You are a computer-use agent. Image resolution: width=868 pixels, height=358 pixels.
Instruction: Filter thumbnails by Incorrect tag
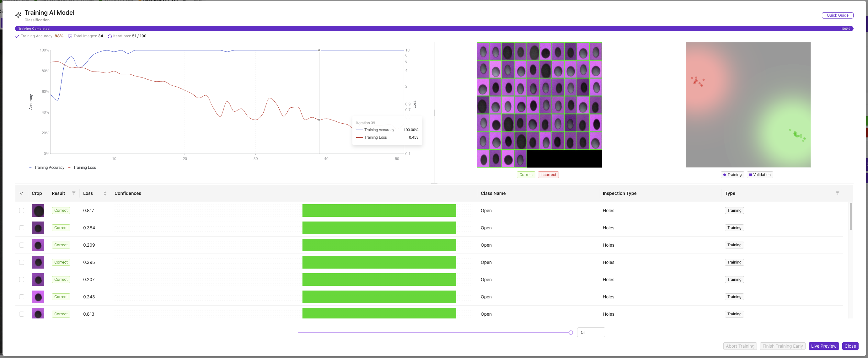point(548,175)
